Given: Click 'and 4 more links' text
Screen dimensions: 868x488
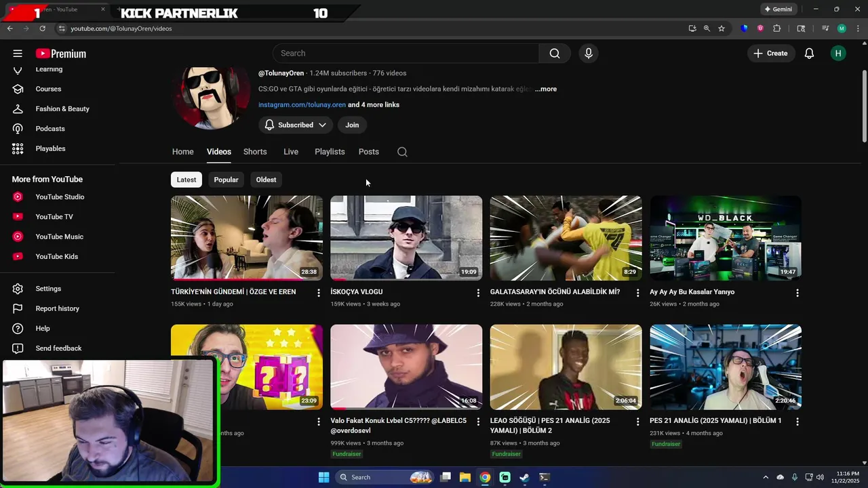Looking at the screenshot, I should pyautogui.click(x=374, y=105).
